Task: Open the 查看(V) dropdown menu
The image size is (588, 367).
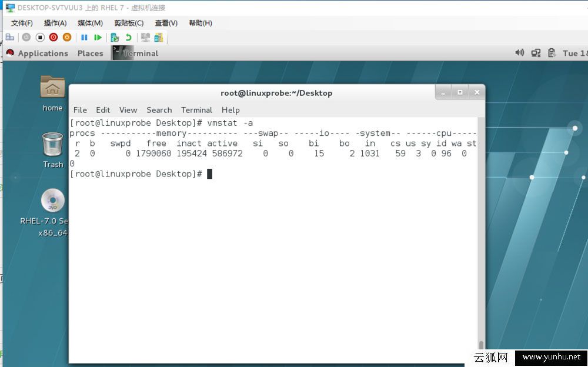Action: click(165, 23)
